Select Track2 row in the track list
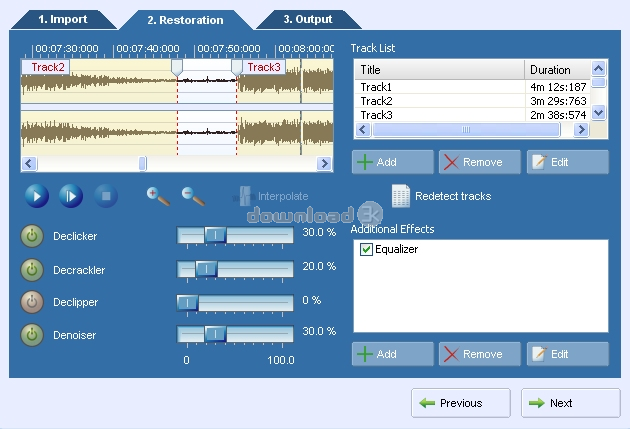The image size is (630, 429). click(x=472, y=101)
